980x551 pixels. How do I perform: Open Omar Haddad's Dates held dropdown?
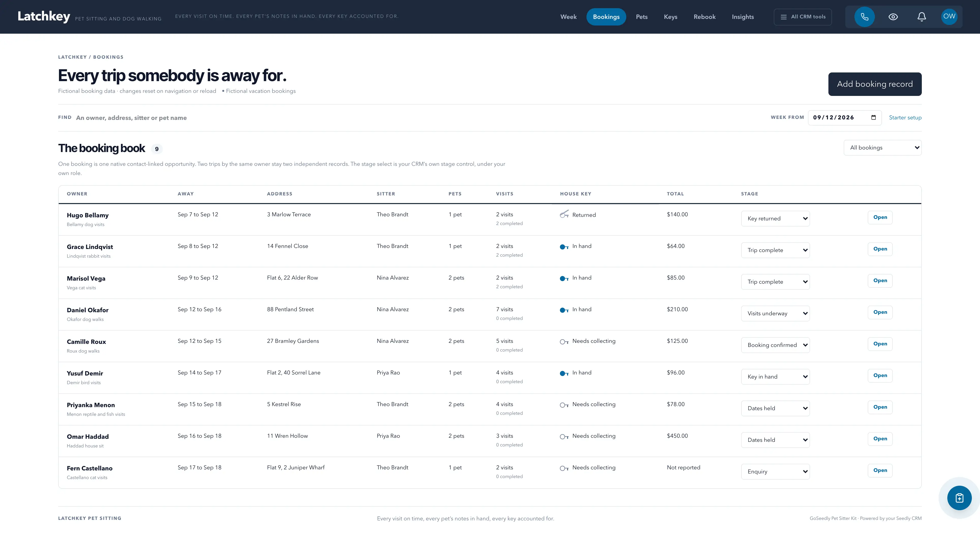click(775, 440)
